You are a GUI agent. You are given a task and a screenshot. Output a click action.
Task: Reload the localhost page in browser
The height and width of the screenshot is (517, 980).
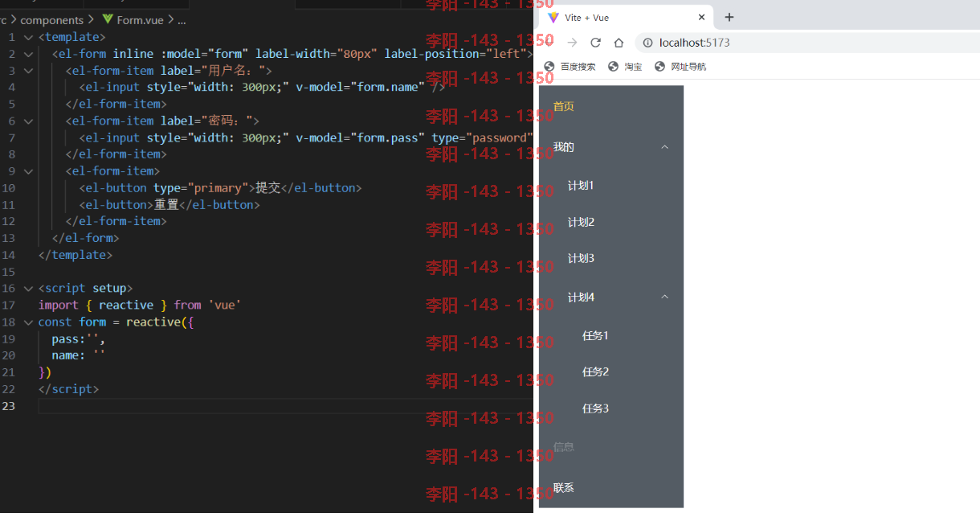595,43
